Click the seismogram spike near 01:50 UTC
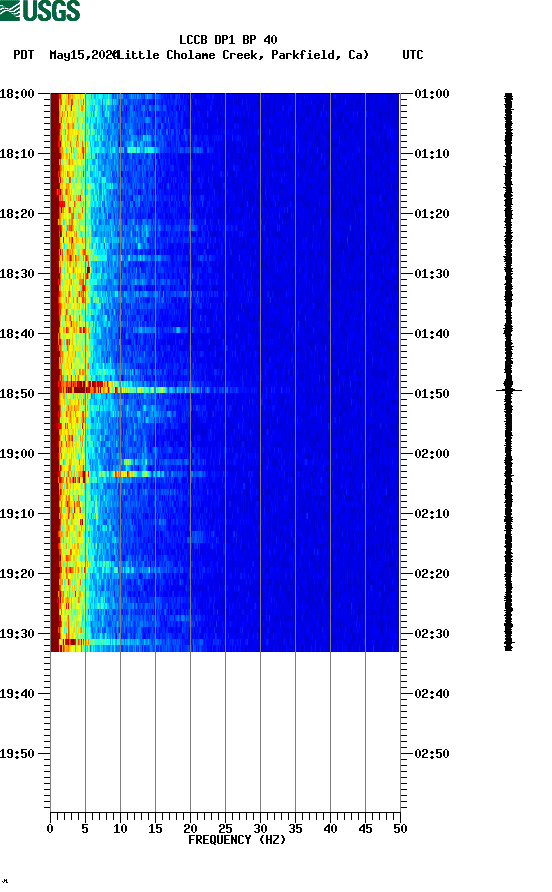This screenshot has height=892, width=552. click(509, 390)
